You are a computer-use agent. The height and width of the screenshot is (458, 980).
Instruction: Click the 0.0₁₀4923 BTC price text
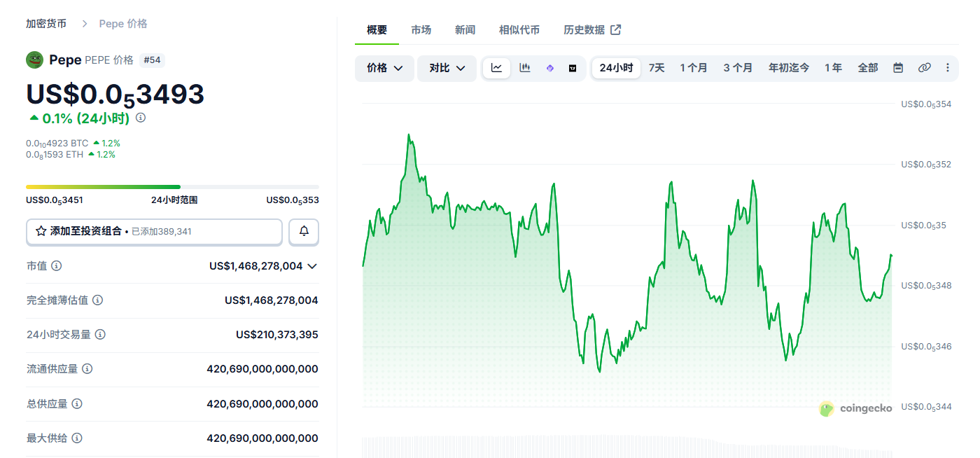[x=57, y=143]
